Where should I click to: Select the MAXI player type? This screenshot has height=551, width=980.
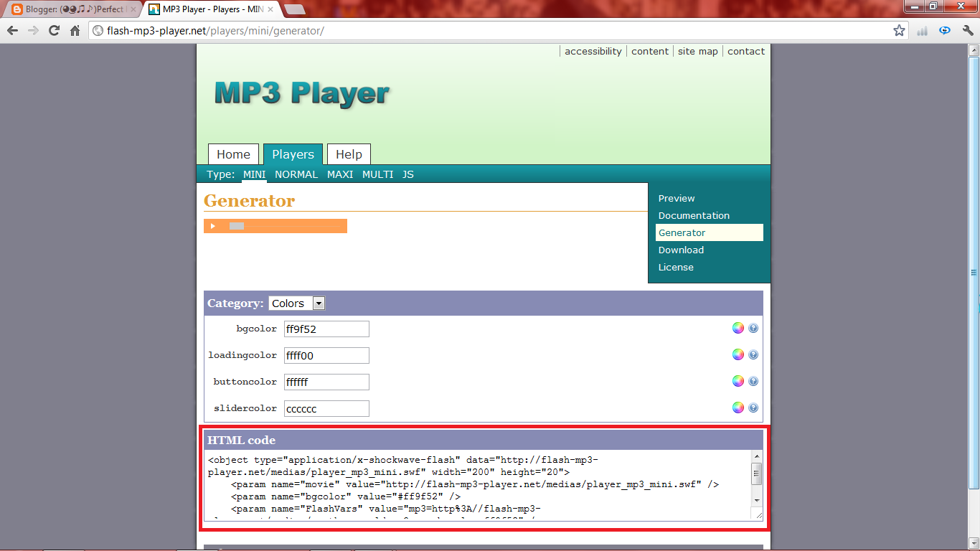pos(340,174)
